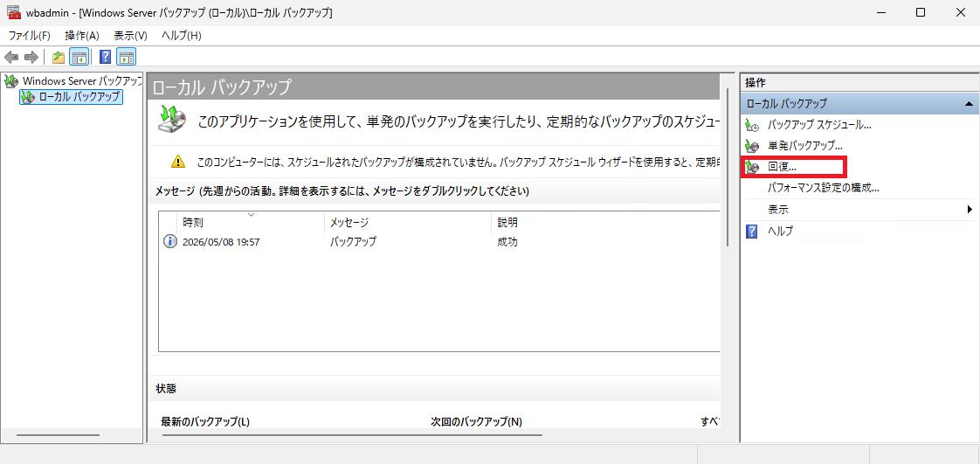Open パフォーマンス設定の構成... action
This screenshot has width=980, height=464.
pyautogui.click(x=823, y=188)
